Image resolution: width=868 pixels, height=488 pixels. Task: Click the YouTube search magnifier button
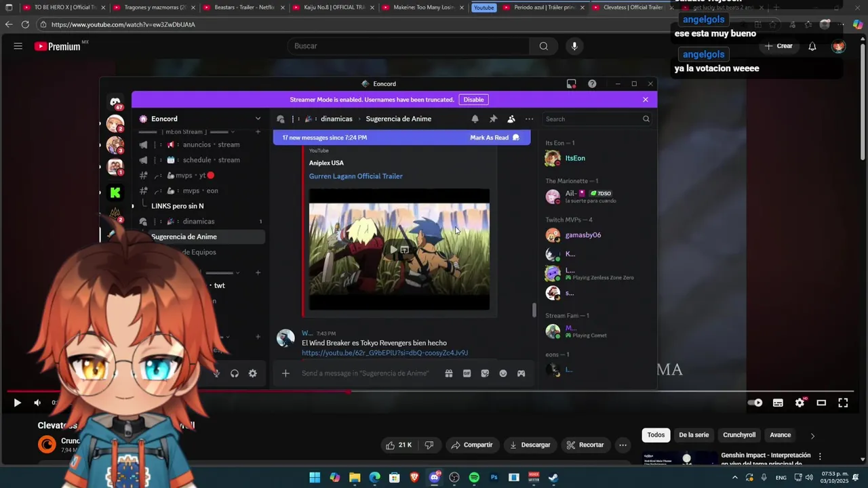click(x=544, y=46)
